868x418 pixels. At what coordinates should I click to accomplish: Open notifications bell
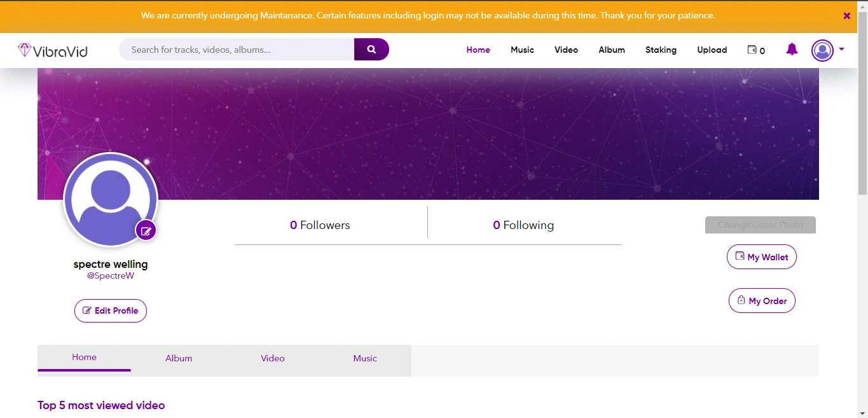[x=792, y=49]
